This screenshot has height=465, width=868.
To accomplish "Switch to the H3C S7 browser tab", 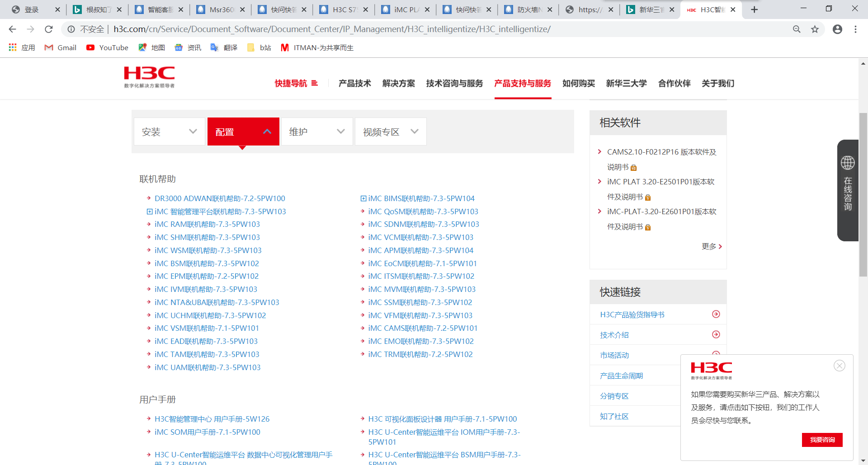I will pyautogui.click(x=344, y=9).
